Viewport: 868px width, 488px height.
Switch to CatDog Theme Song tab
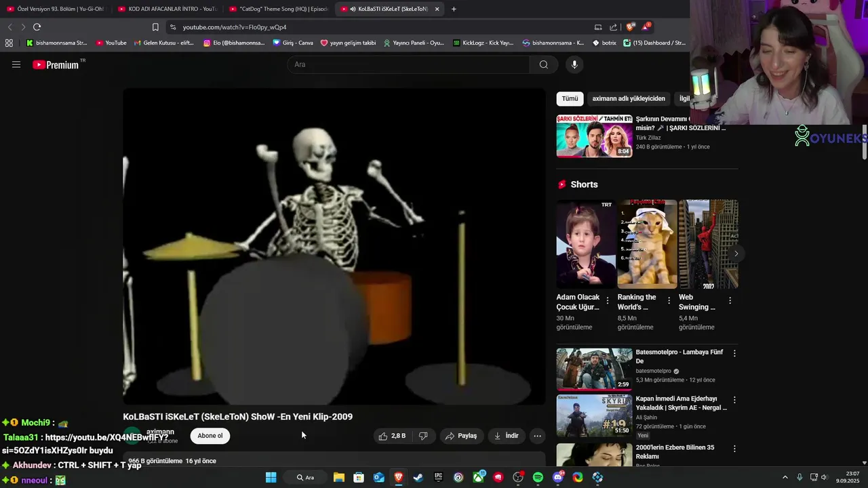click(x=277, y=9)
